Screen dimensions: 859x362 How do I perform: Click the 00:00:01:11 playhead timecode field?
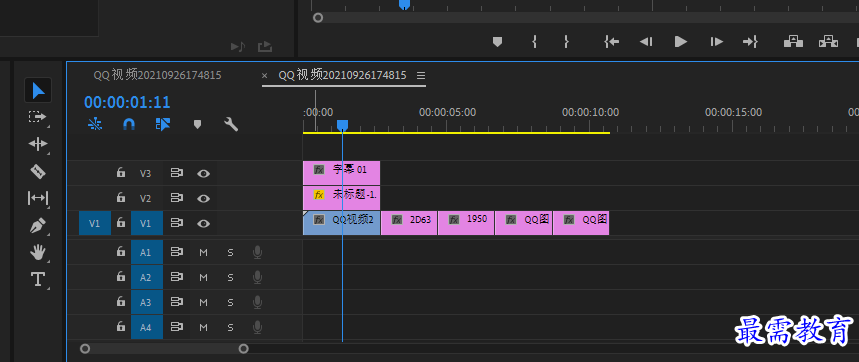127,102
